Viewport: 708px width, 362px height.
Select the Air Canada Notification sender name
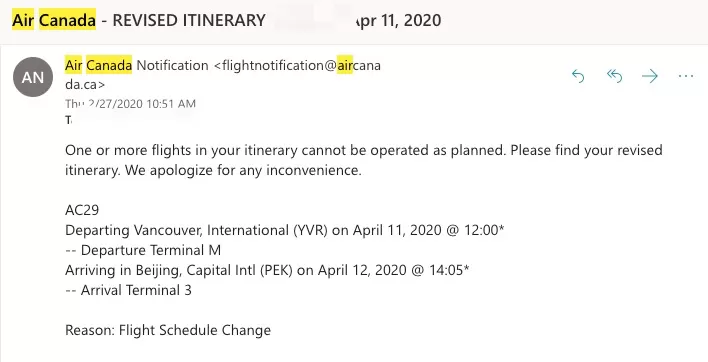(x=137, y=65)
